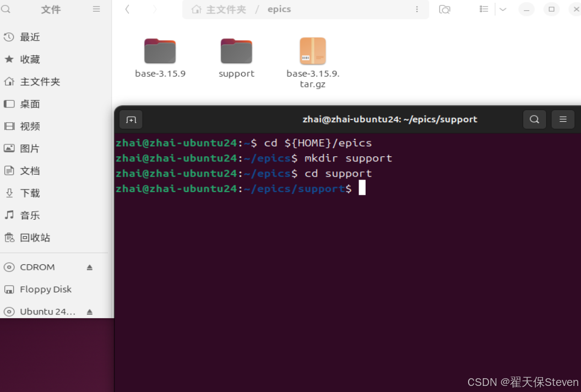Screen dimensions: 581x392
Task: Click the 'cd ${HOME}/epics' command text
Action: coord(318,143)
